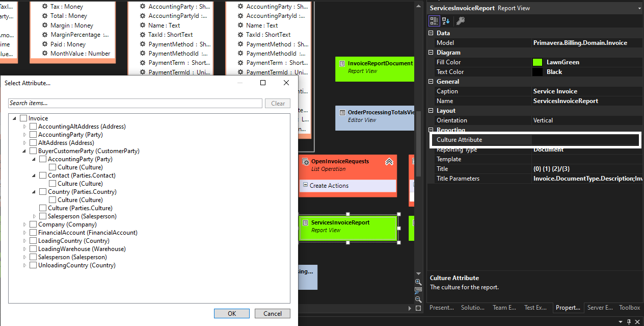644x326 pixels.
Task: Click the Clear search button
Action: [278, 104]
